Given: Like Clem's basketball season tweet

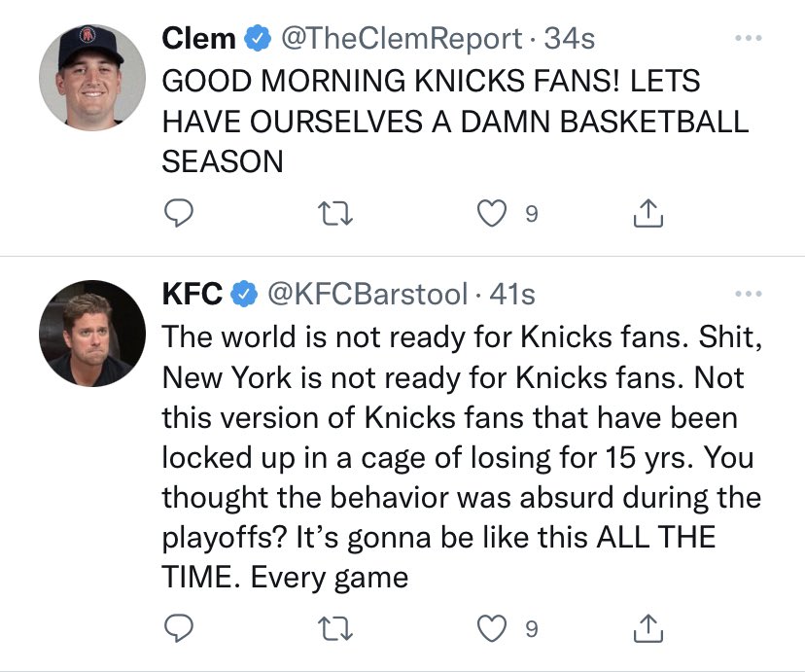Looking at the screenshot, I should pos(492,214).
